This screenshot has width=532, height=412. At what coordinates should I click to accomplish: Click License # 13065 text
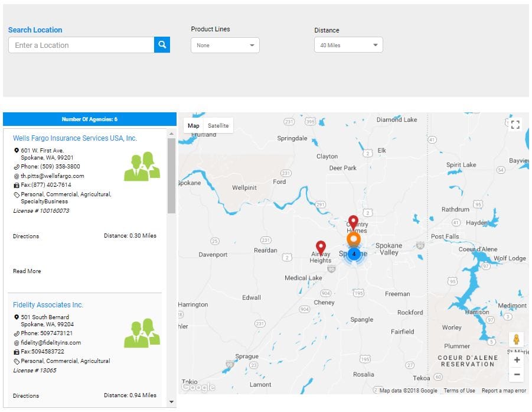click(35, 371)
